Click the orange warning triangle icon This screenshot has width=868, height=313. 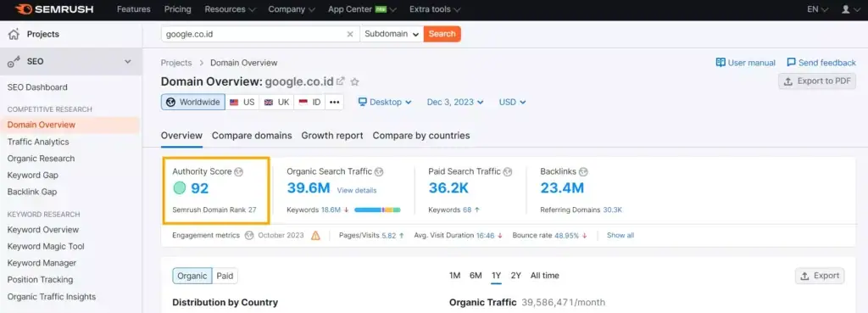315,236
